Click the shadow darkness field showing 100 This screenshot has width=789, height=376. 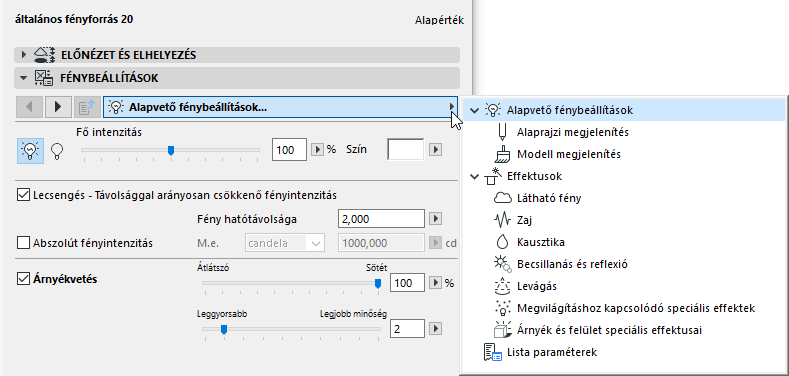tap(408, 283)
